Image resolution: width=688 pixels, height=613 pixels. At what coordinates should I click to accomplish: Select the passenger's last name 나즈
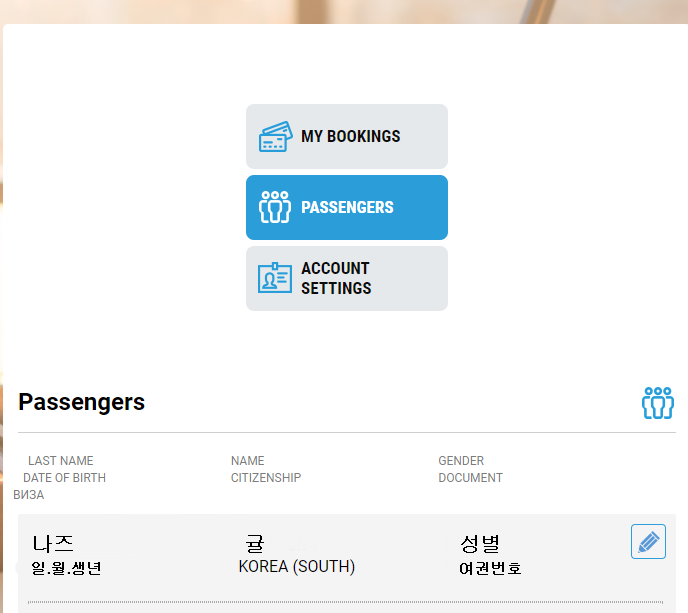(x=53, y=544)
